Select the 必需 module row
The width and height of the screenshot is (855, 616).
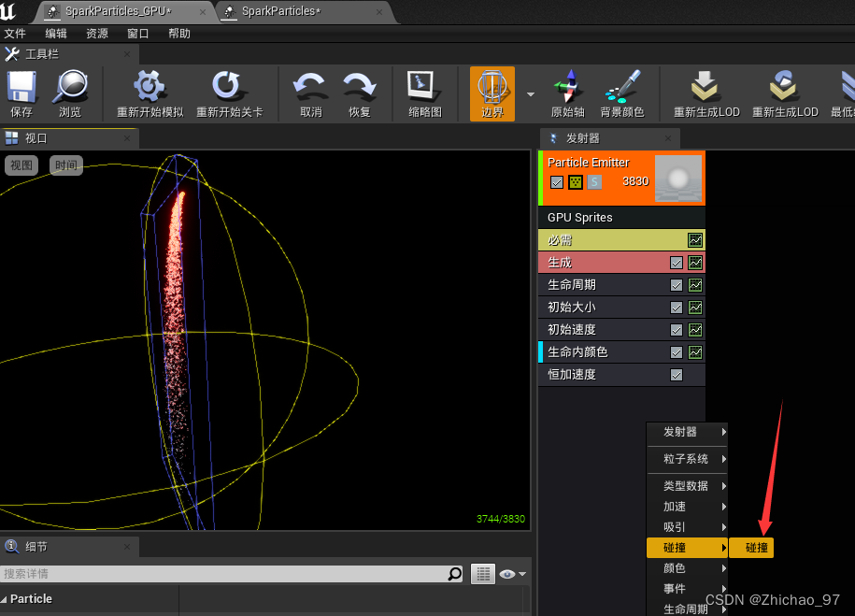(621, 240)
